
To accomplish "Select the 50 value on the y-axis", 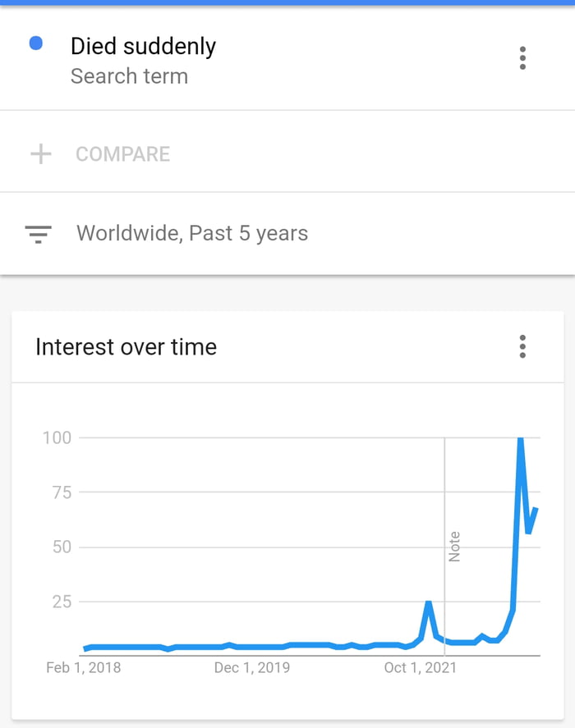I will tap(62, 547).
